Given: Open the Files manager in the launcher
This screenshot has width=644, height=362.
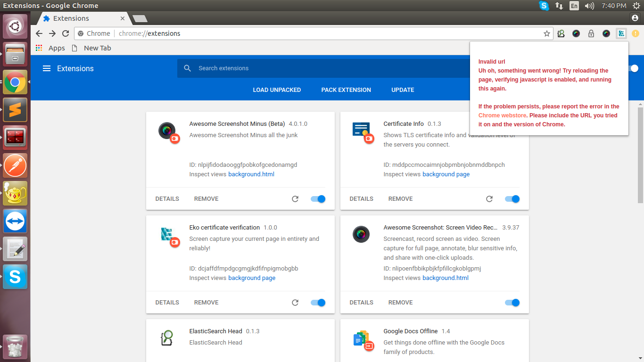Looking at the screenshot, I should (x=15, y=54).
